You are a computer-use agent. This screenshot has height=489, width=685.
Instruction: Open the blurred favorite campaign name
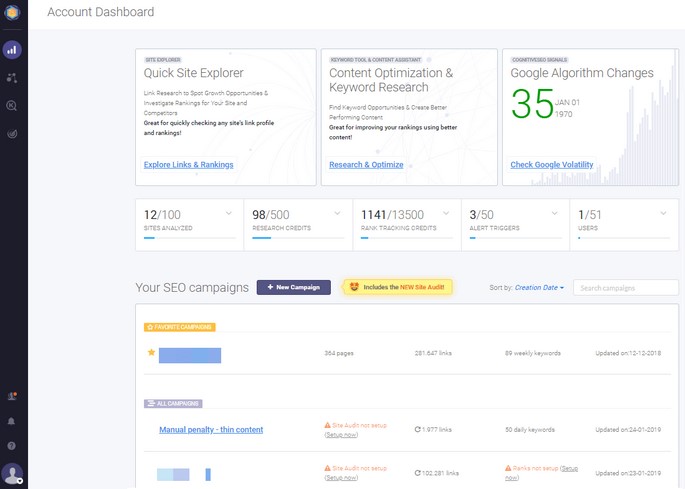tap(190, 355)
